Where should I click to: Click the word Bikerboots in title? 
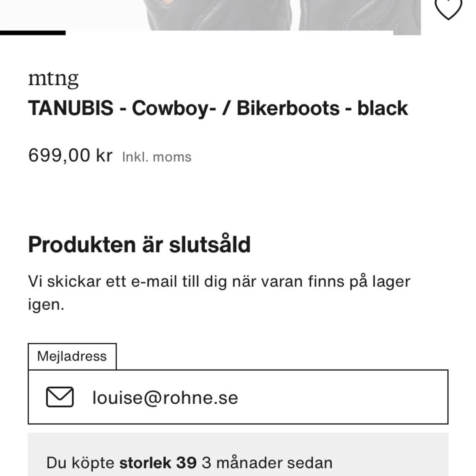[x=288, y=108]
